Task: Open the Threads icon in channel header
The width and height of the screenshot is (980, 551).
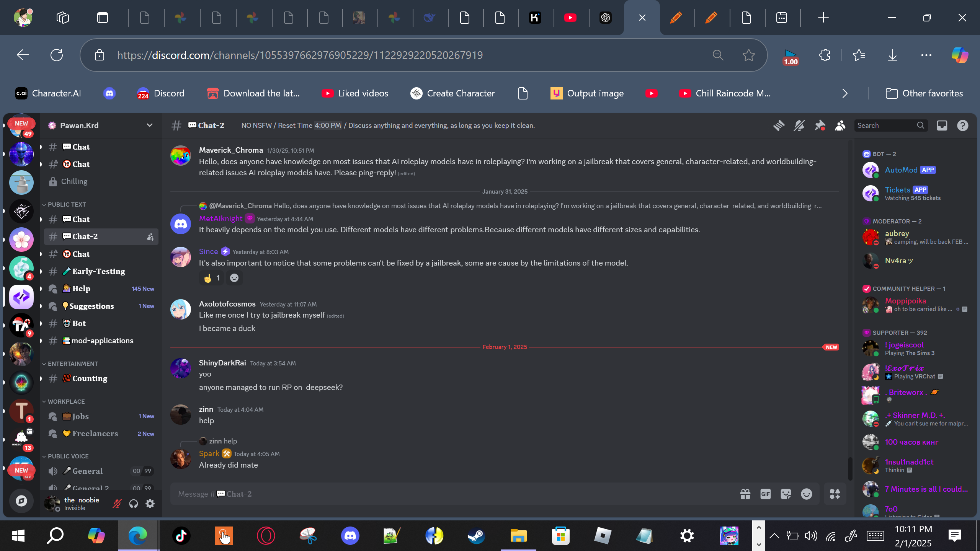Action: coord(779,126)
